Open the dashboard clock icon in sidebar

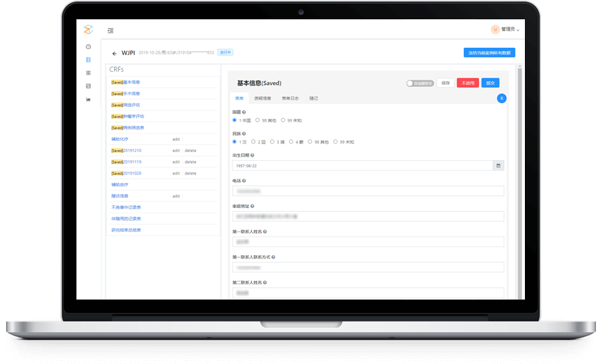88,46
